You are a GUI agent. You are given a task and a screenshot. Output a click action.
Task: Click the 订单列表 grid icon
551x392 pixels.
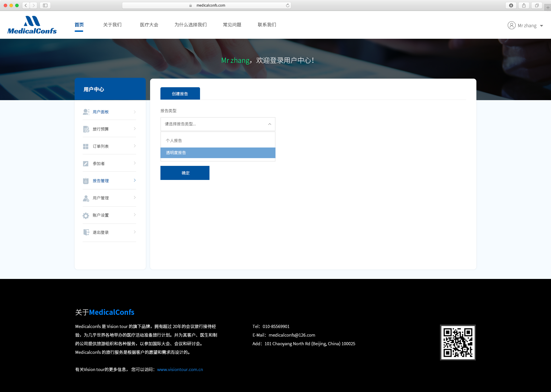86,146
